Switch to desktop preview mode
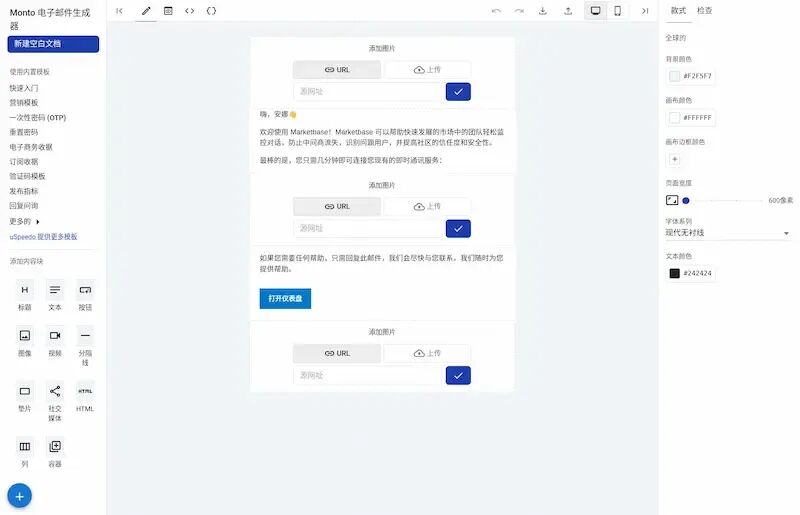Viewport: 800px width, 515px height. point(595,11)
